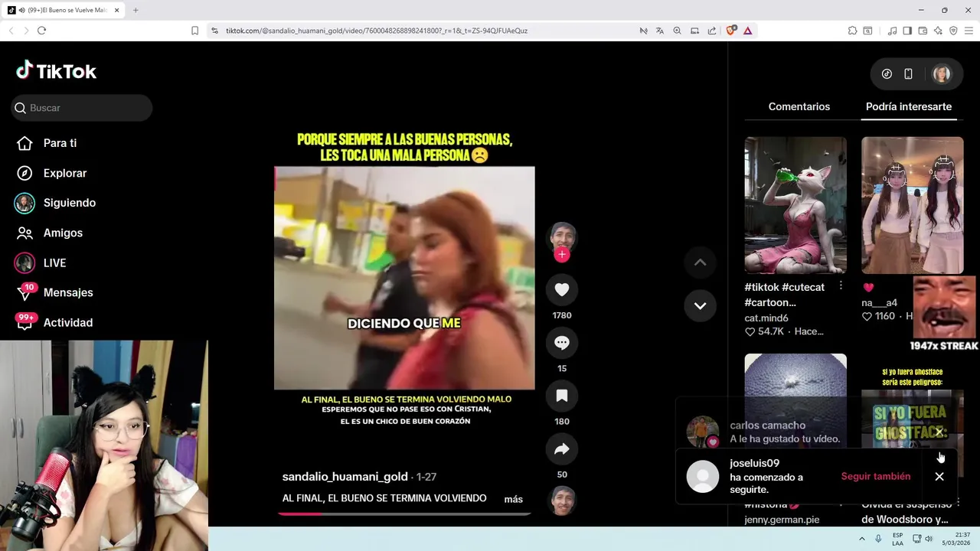Dismiss the joseluis09 follow notification

939,476
